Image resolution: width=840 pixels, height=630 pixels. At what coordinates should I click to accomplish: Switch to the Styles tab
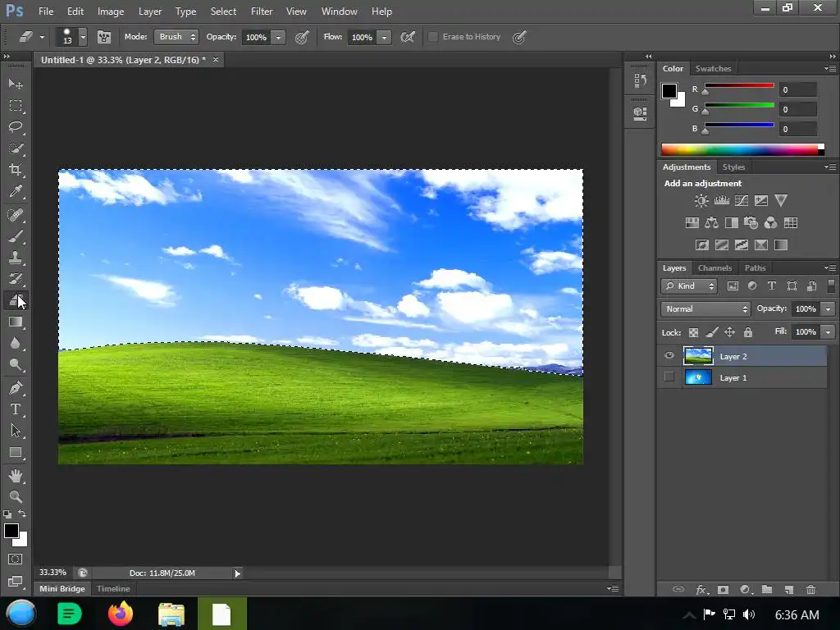(733, 167)
